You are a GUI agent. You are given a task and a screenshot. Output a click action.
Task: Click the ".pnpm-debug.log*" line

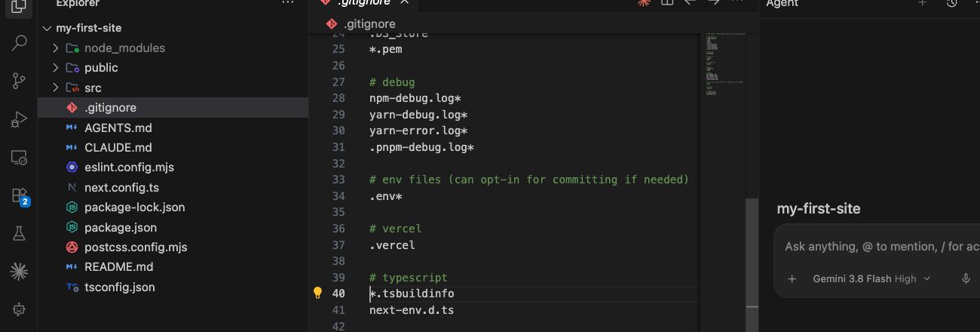(421, 146)
